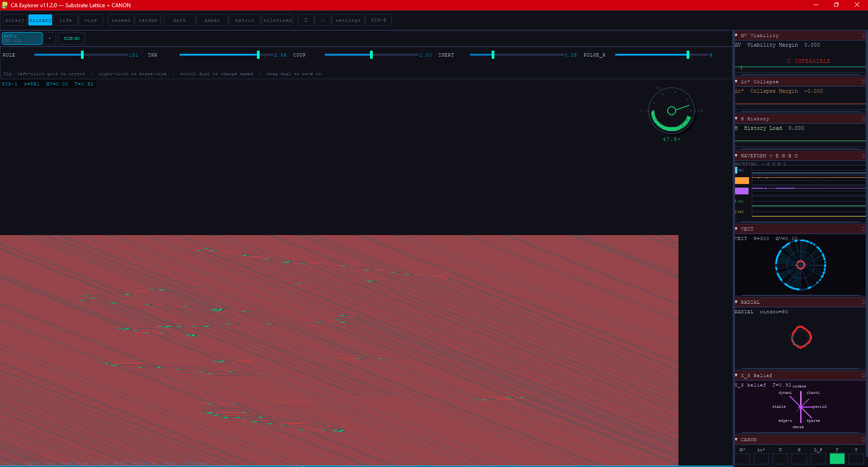Collapse the H History panel
Viewport: 868px width, 467px height.
tap(736, 118)
